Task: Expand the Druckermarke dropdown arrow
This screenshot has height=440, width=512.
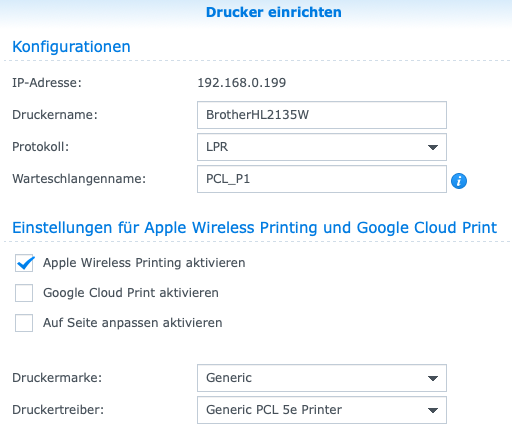Action: point(433,378)
